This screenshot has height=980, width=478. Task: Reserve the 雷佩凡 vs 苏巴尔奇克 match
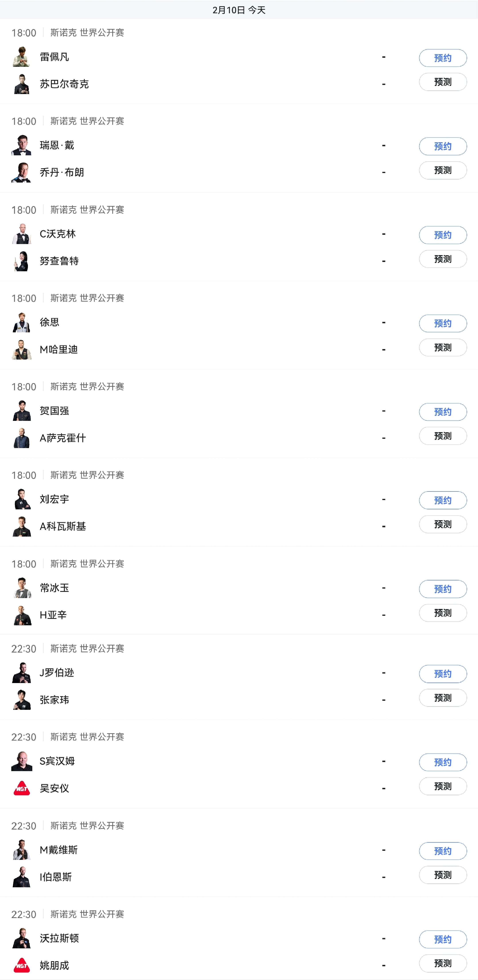pos(443,58)
